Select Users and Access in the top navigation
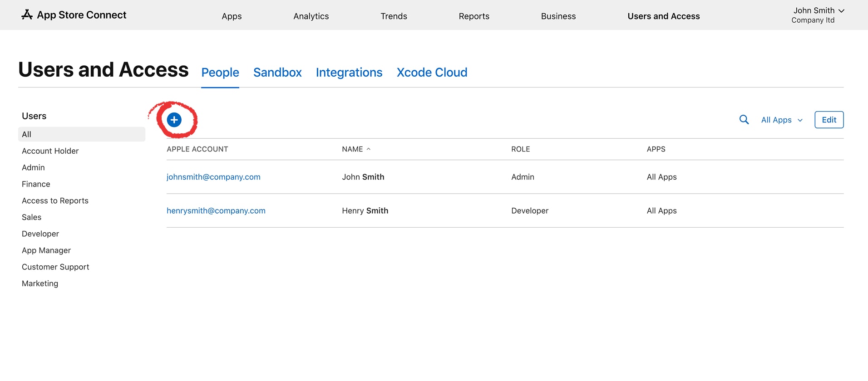The image size is (868, 381). (x=664, y=16)
